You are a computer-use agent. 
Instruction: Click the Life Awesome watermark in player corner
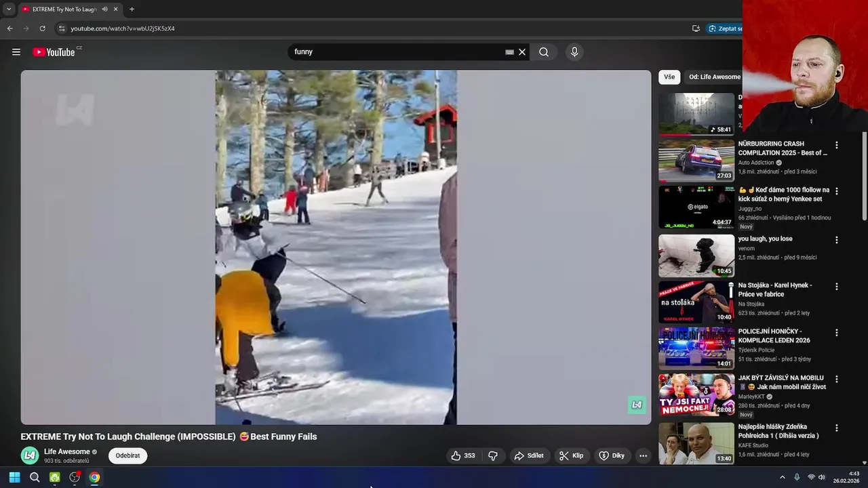(x=637, y=405)
